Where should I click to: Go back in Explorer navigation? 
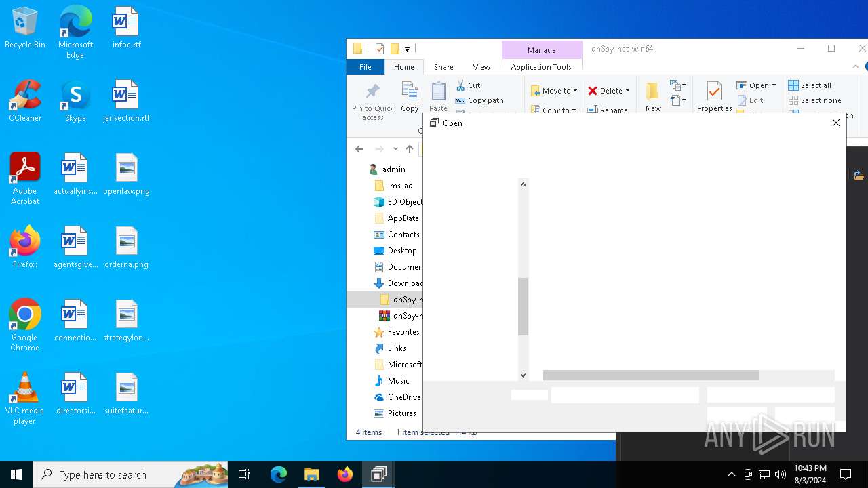[x=359, y=149]
